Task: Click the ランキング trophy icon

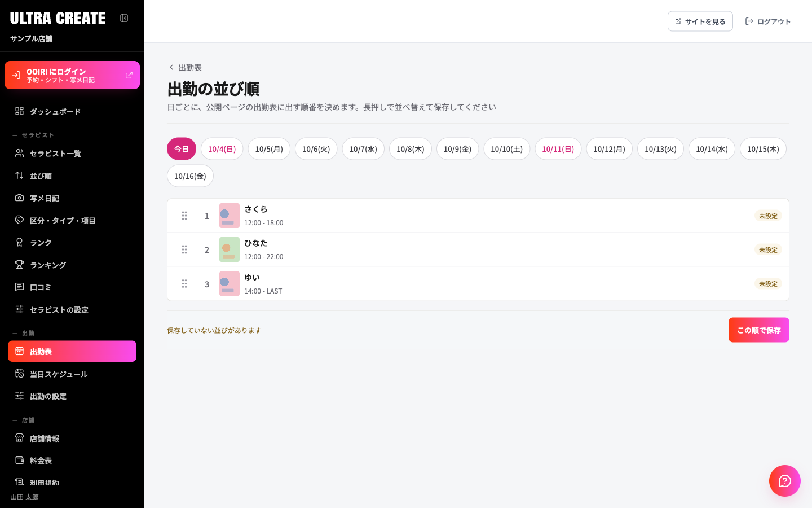Action: pyautogui.click(x=19, y=265)
